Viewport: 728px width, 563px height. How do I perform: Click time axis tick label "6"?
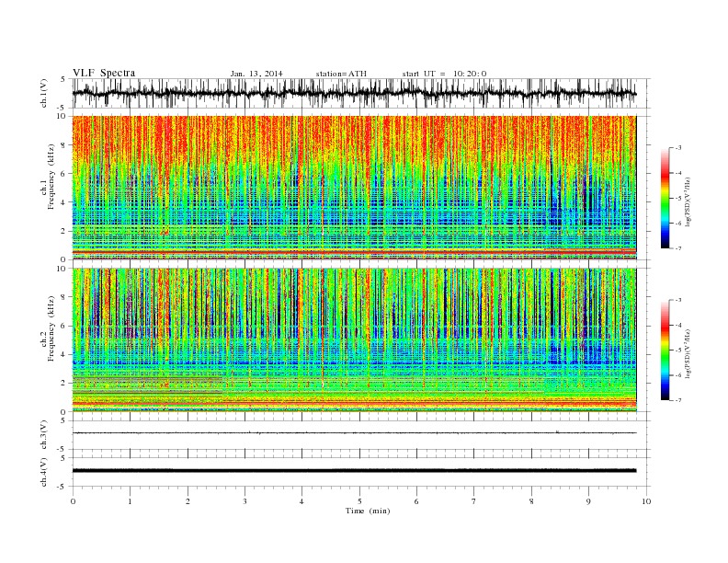coord(416,501)
